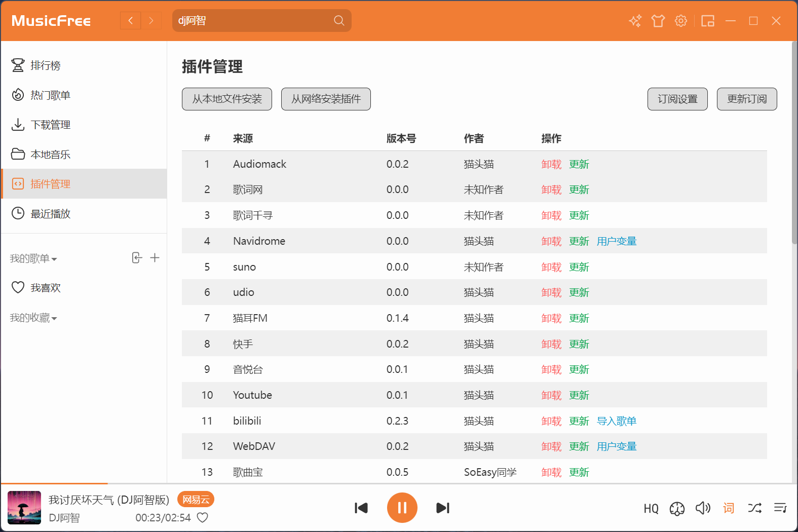The width and height of the screenshot is (798, 532).
Task: Go forward with the right arrow
Action: 151,21
